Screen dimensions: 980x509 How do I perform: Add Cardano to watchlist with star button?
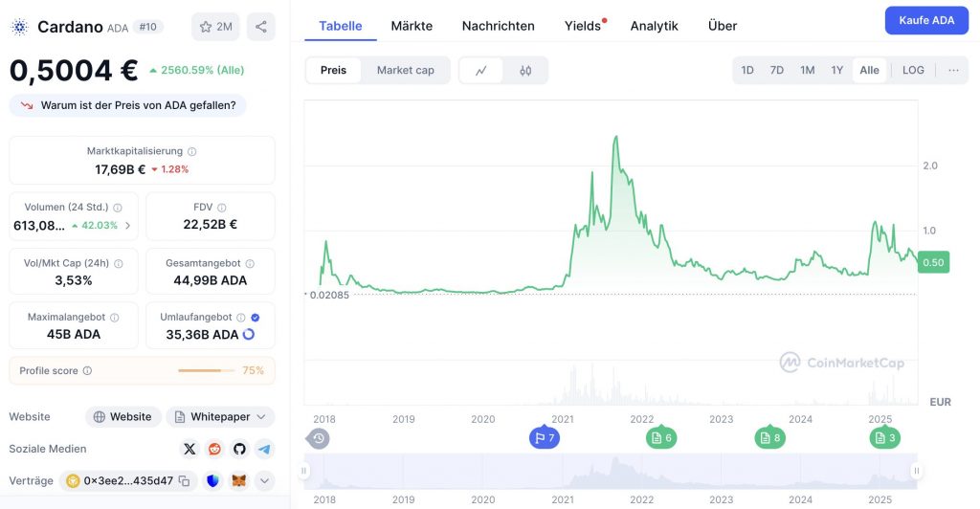coord(215,27)
